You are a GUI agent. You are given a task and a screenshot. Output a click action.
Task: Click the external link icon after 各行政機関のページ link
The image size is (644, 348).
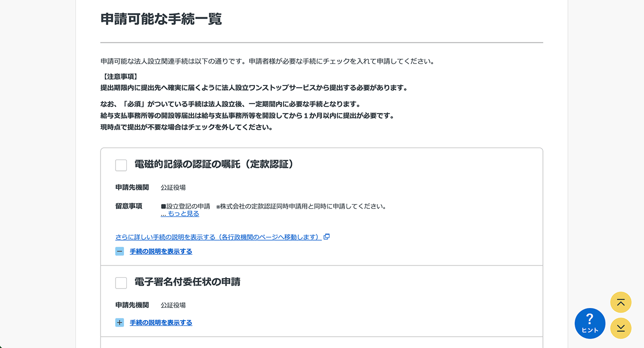[x=327, y=237]
